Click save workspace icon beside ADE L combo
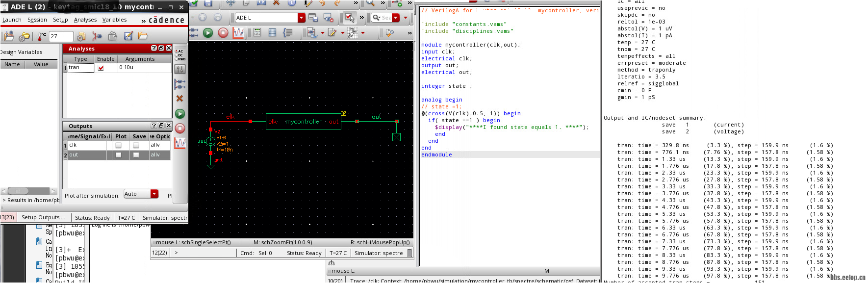This screenshot has height=283, width=868. tap(313, 18)
